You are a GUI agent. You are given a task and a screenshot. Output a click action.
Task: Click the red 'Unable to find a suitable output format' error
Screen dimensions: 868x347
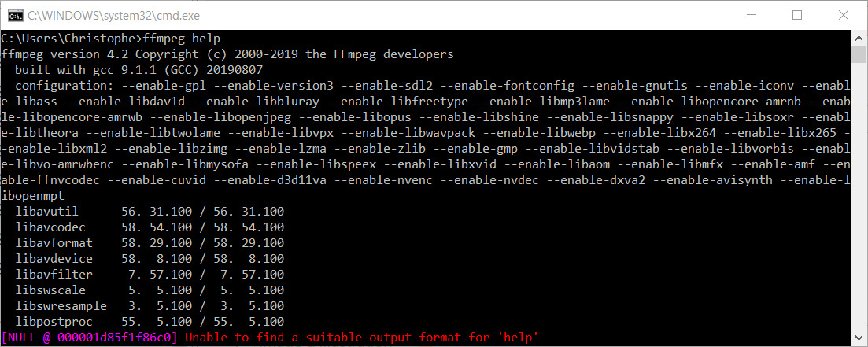[x=361, y=338]
